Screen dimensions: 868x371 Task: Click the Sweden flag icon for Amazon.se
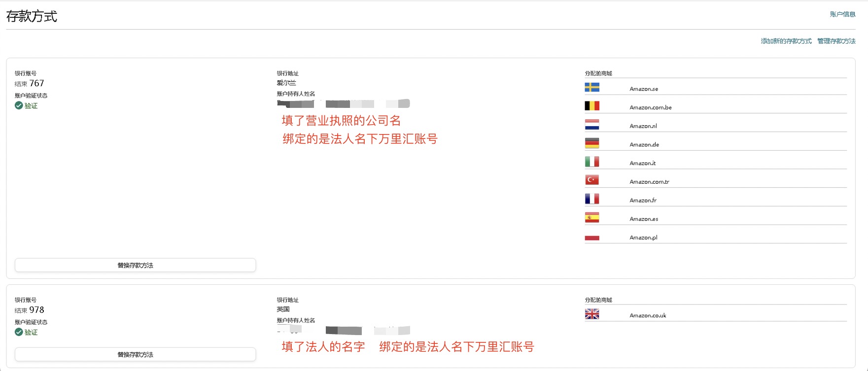[592, 87]
